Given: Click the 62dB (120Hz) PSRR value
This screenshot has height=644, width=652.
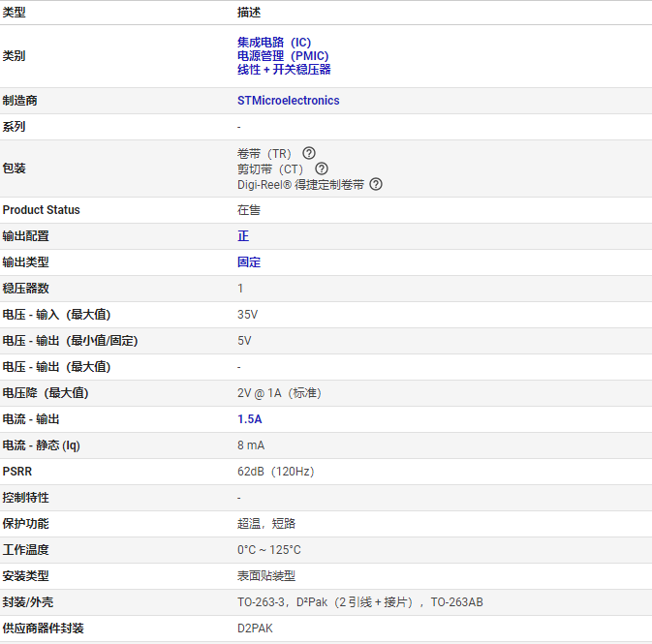Looking at the screenshot, I should coord(275,472).
